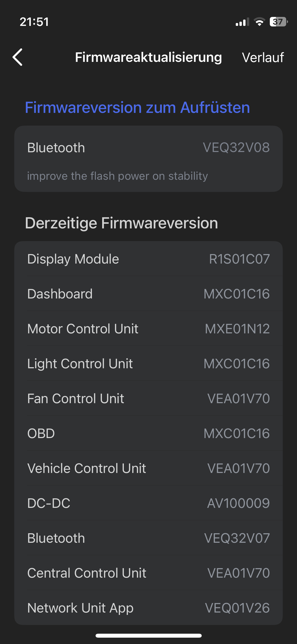Tap the OBD firmware row
297x644 pixels.
pyautogui.click(x=148, y=433)
